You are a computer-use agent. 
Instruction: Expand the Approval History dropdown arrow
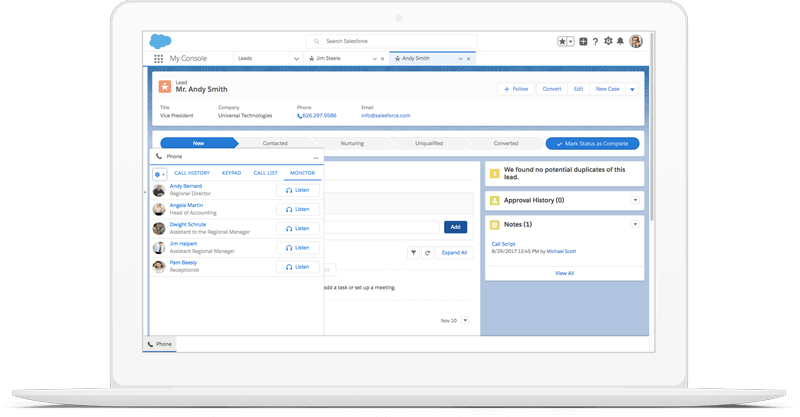point(636,200)
